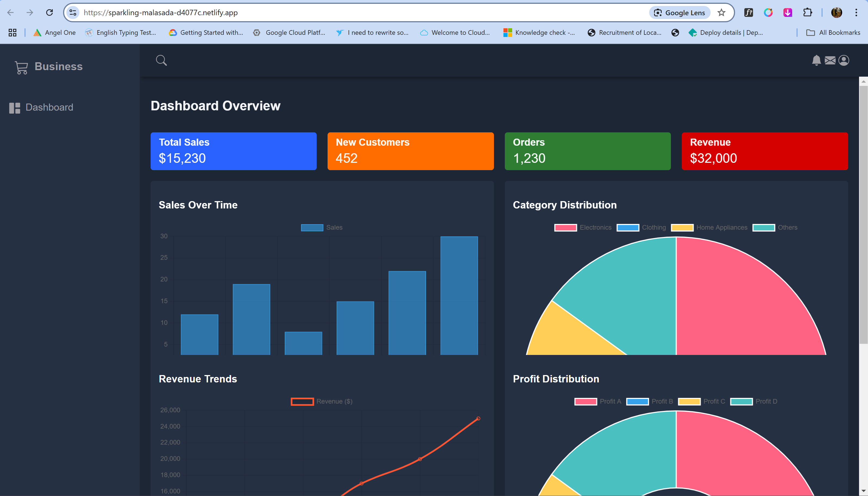Toggle Home Appliances legend item
Viewport: 868px width, 496px height.
pos(709,227)
